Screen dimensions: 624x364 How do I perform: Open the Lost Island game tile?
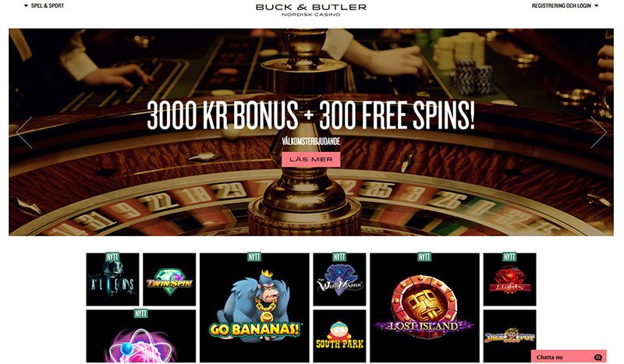[424, 308]
